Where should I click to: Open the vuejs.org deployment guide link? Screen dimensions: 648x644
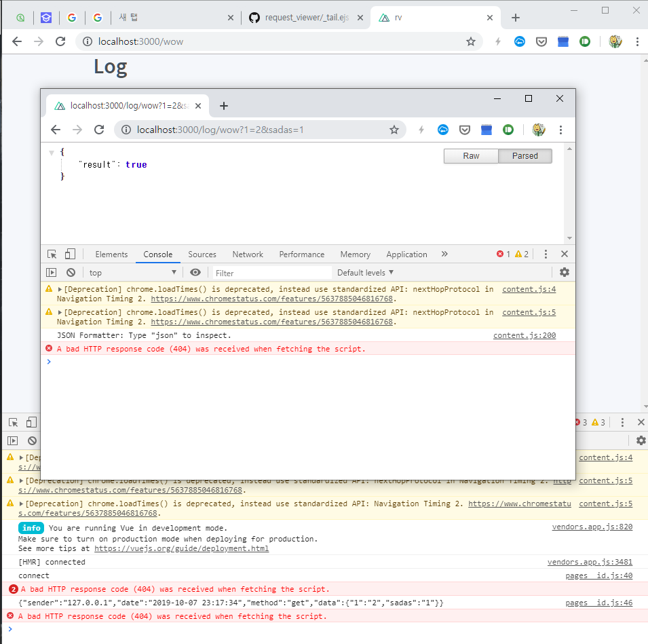coord(182,548)
